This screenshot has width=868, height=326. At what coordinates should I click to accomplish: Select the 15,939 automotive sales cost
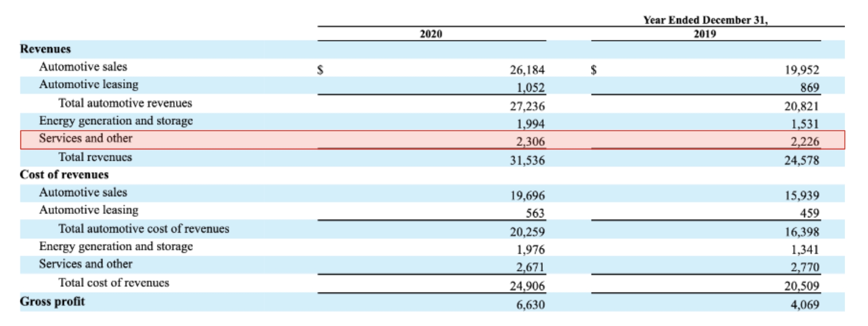point(802,196)
